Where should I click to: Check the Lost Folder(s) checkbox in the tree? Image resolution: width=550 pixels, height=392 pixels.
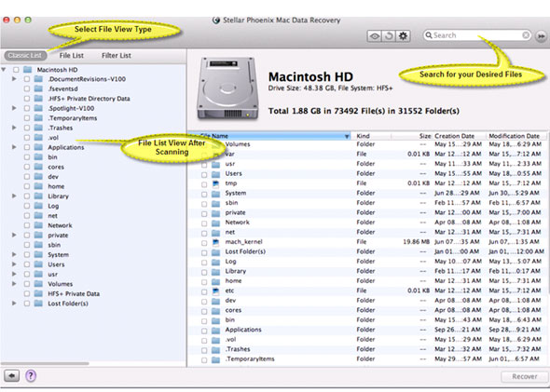(x=27, y=304)
